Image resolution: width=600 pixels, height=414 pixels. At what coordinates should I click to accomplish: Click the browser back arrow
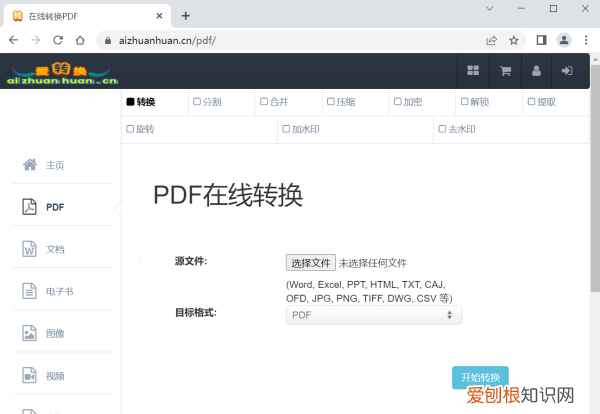13,40
